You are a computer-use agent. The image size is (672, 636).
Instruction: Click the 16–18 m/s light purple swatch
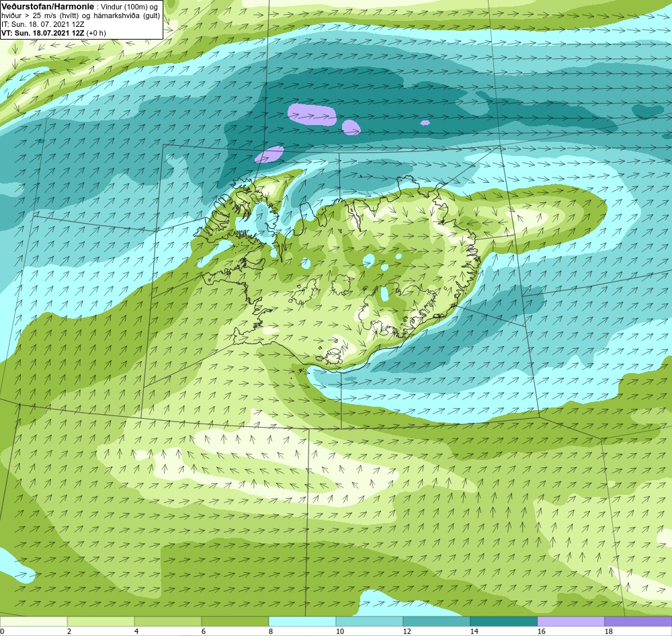571,621
